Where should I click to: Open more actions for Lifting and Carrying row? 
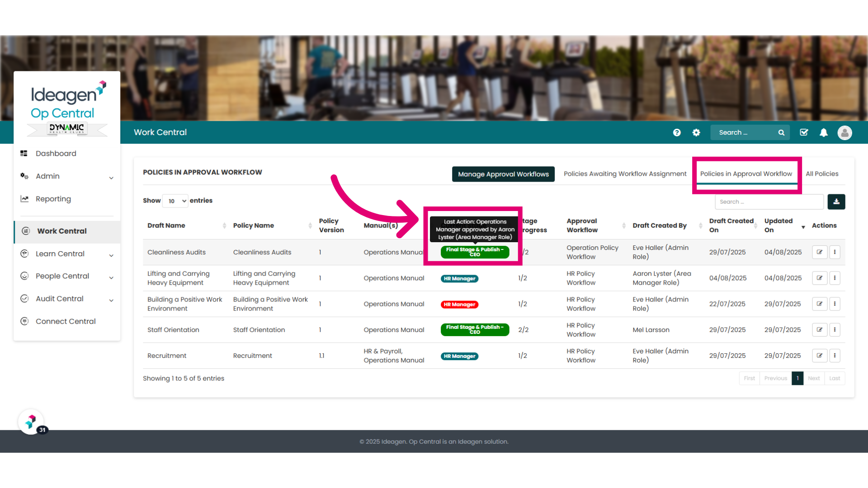pos(835,278)
